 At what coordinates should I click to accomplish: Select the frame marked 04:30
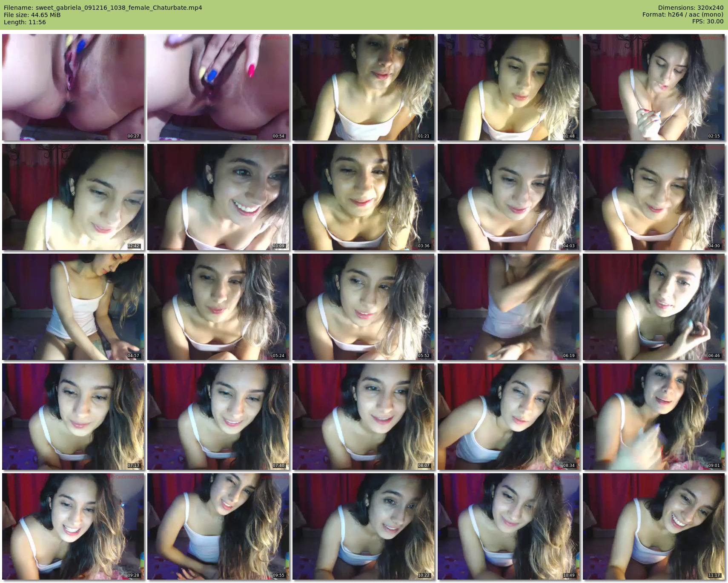pos(653,197)
